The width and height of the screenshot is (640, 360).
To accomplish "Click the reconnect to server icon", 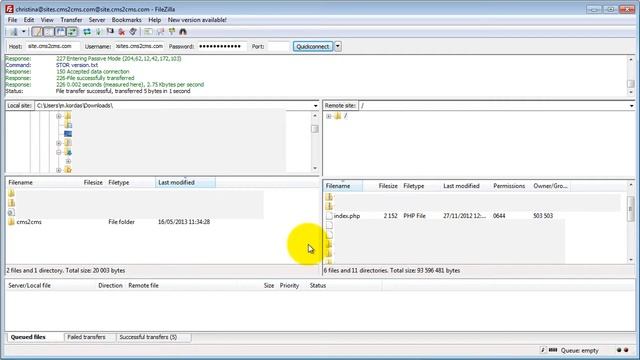I will point(133,32).
